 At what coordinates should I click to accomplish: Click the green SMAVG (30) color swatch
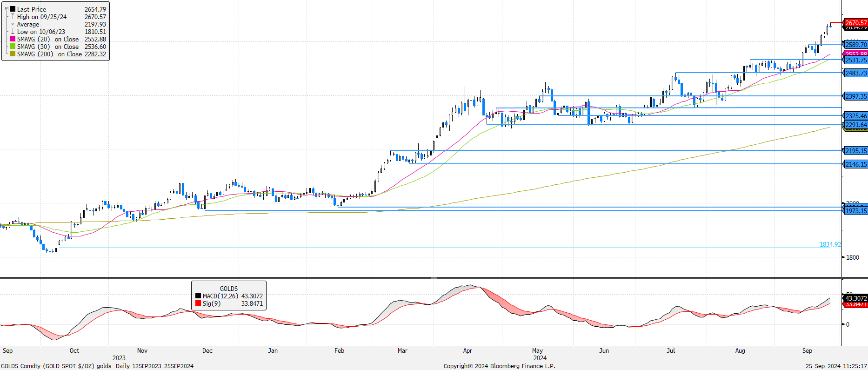pyautogui.click(x=13, y=47)
